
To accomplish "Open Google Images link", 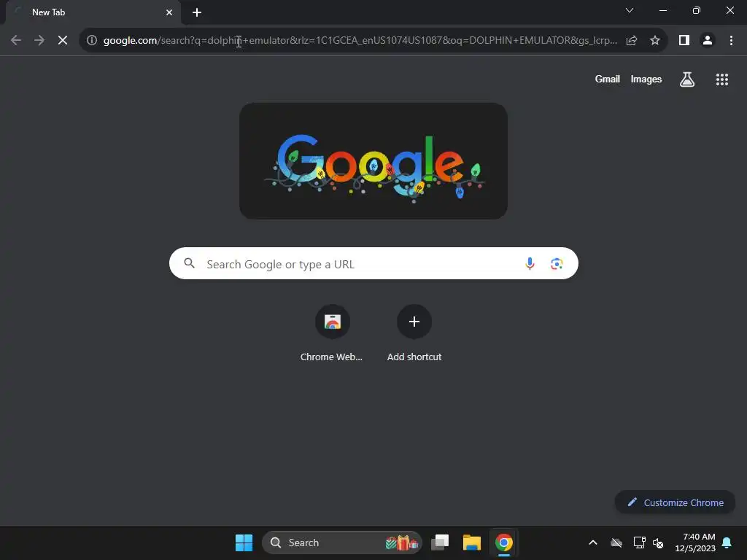I will (646, 79).
